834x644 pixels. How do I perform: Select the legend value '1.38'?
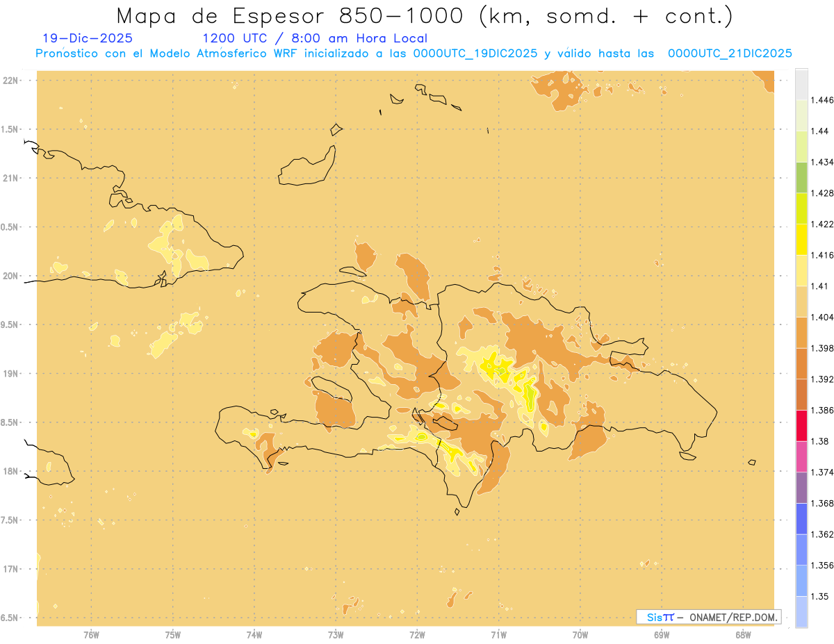click(x=819, y=441)
